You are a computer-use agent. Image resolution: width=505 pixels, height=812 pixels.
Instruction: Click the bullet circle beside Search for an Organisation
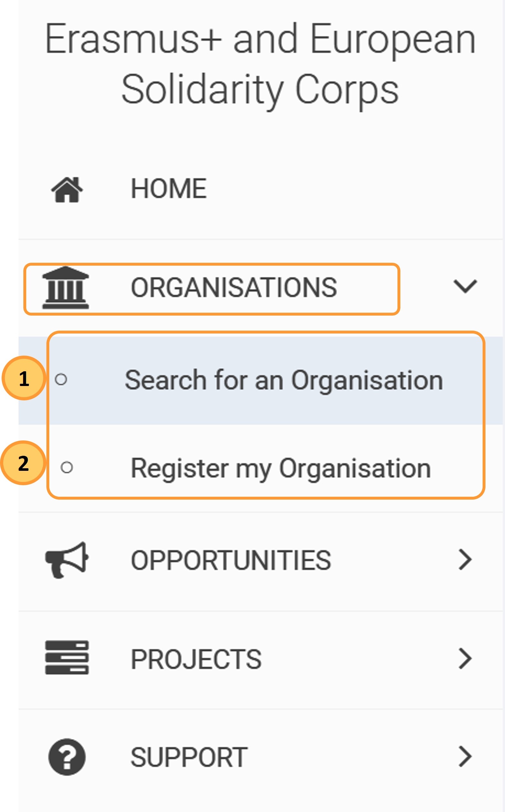click(61, 380)
